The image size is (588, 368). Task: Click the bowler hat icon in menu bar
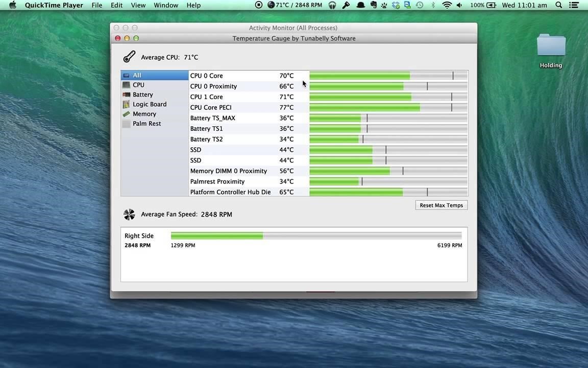[x=360, y=5]
